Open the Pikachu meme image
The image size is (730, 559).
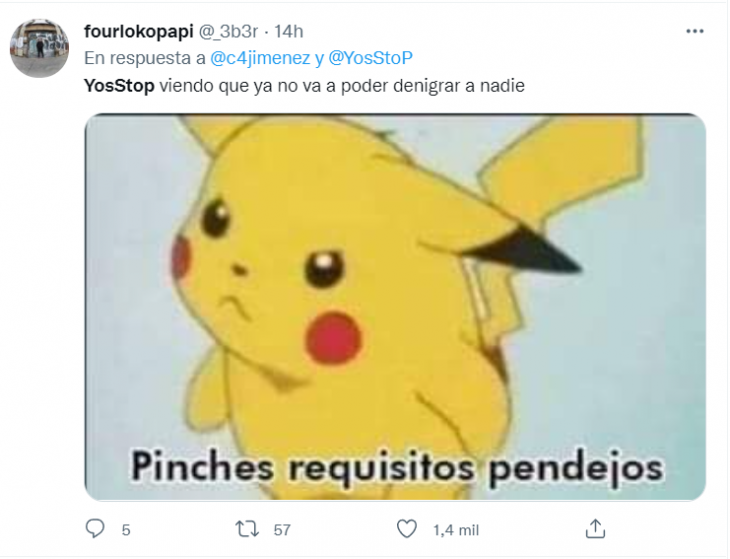pyautogui.click(x=395, y=307)
